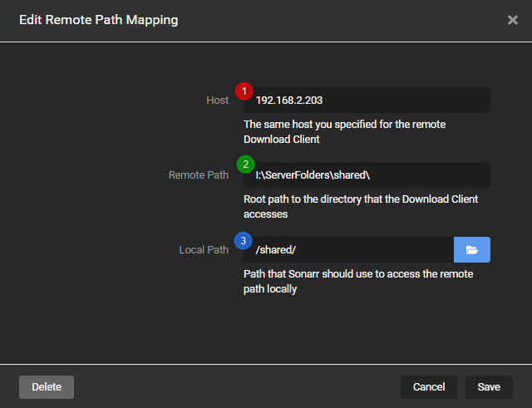Click the /shared/ path value text
Screen dimensions: 532x408
[x=275, y=250]
